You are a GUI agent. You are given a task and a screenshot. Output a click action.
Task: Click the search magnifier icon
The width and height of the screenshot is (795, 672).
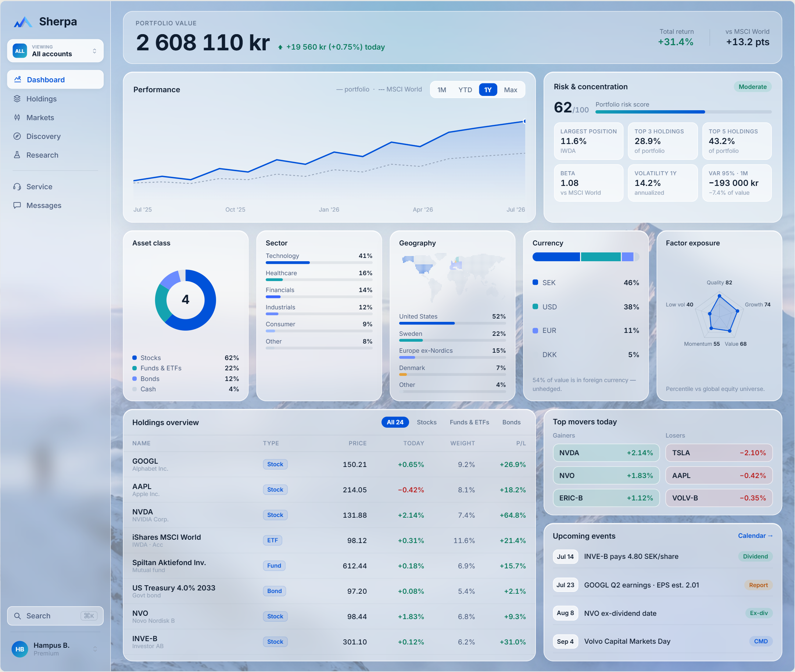click(18, 616)
